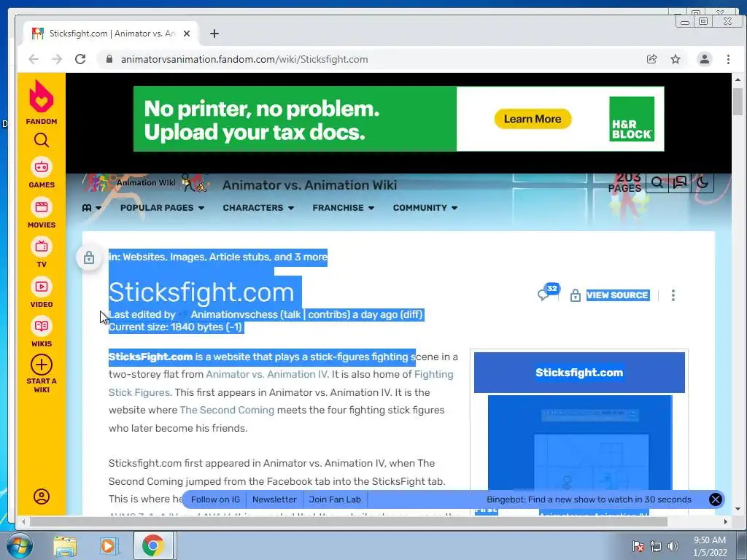Open the Movies section icon
The height and width of the screenshot is (560, 747).
42,207
